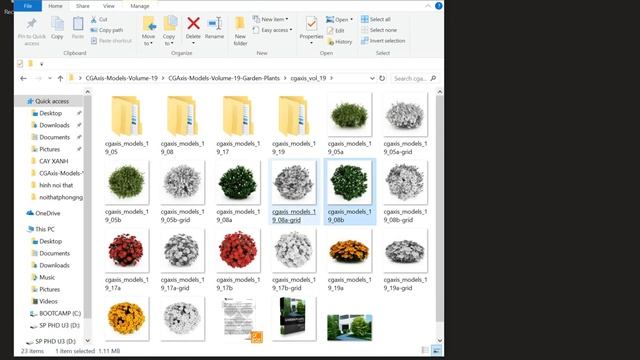Collapse the ribbon chevron

pyautogui.click(x=428, y=6)
